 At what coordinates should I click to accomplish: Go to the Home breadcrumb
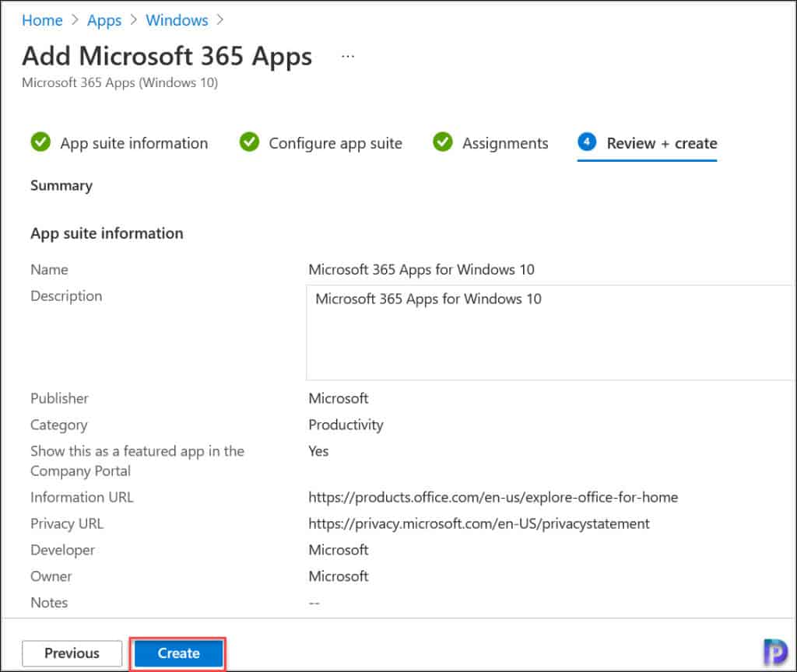(x=42, y=20)
